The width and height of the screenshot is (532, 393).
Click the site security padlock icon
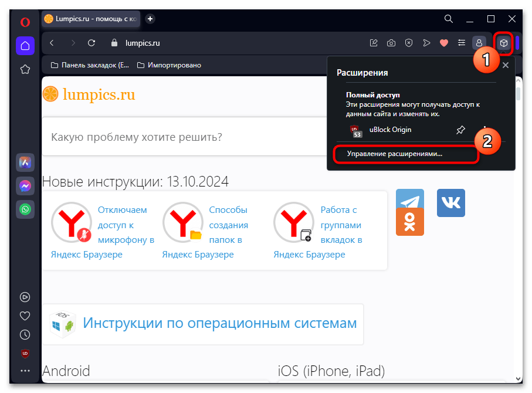[x=114, y=43]
